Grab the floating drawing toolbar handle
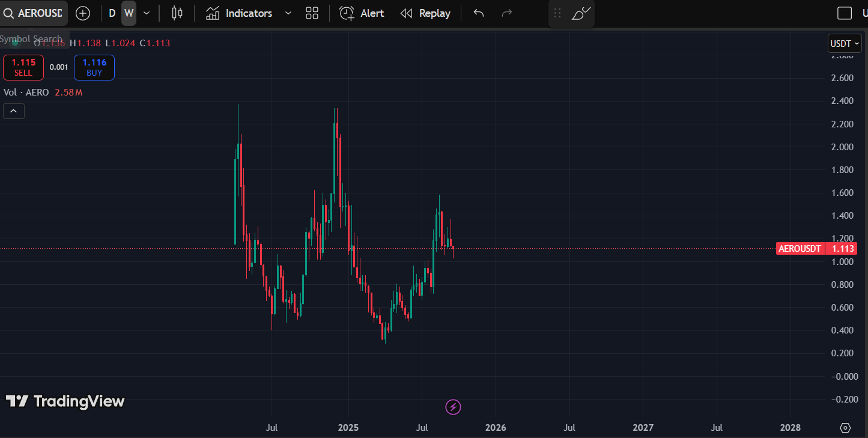 (x=557, y=13)
